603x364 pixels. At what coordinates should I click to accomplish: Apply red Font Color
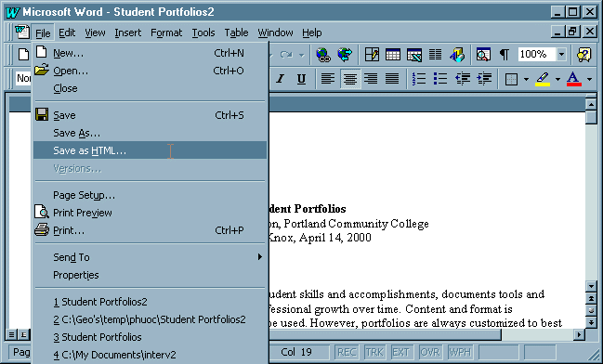574,79
